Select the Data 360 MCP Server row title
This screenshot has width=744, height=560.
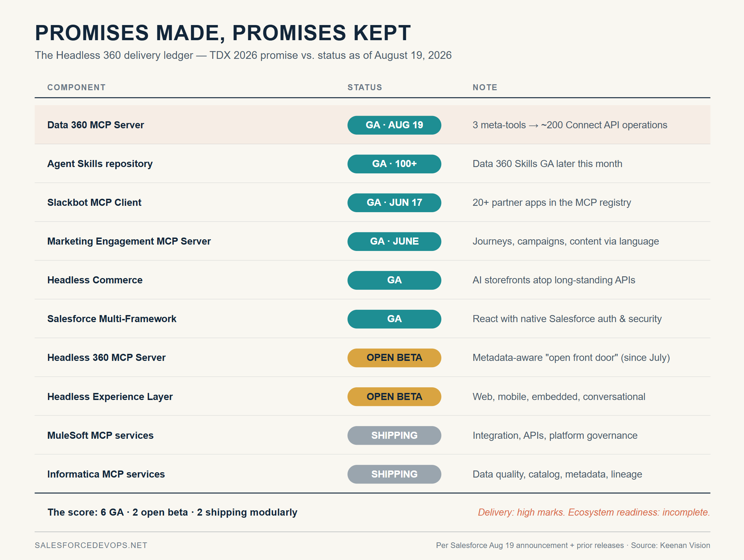click(x=96, y=125)
